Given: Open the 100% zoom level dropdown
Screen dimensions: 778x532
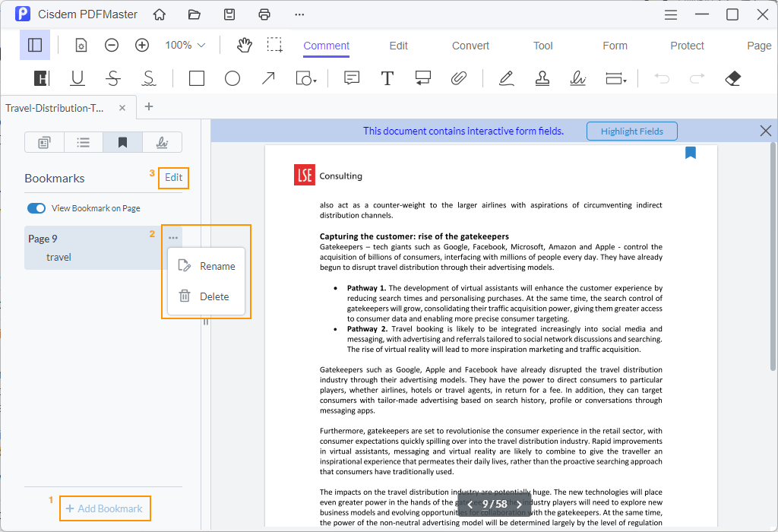Looking at the screenshot, I should click(x=185, y=45).
